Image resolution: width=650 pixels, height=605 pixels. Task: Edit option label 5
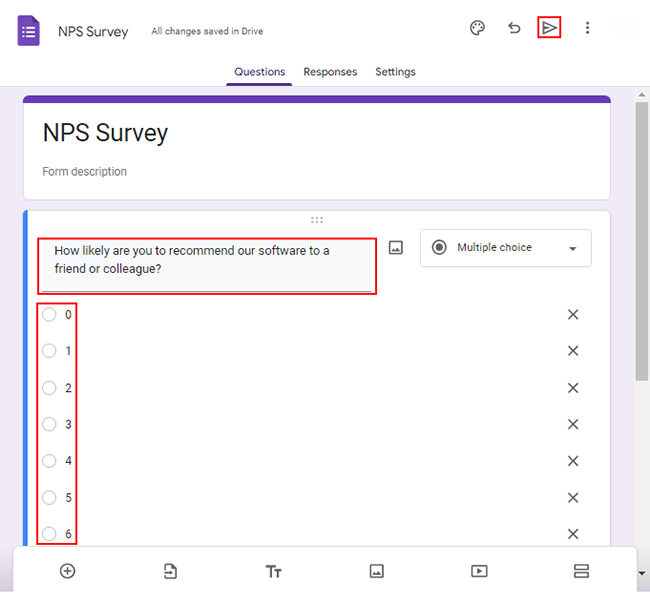click(68, 498)
